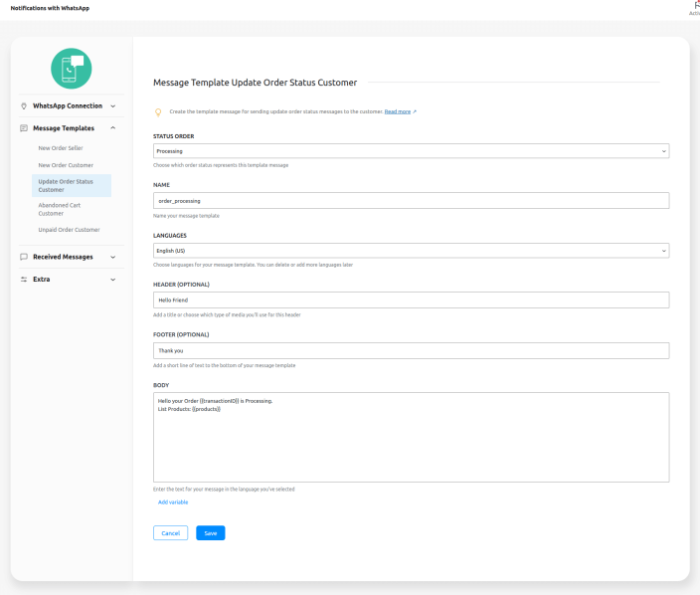Save the message template
This screenshot has width=700, height=595.
pyautogui.click(x=211, y=533)
